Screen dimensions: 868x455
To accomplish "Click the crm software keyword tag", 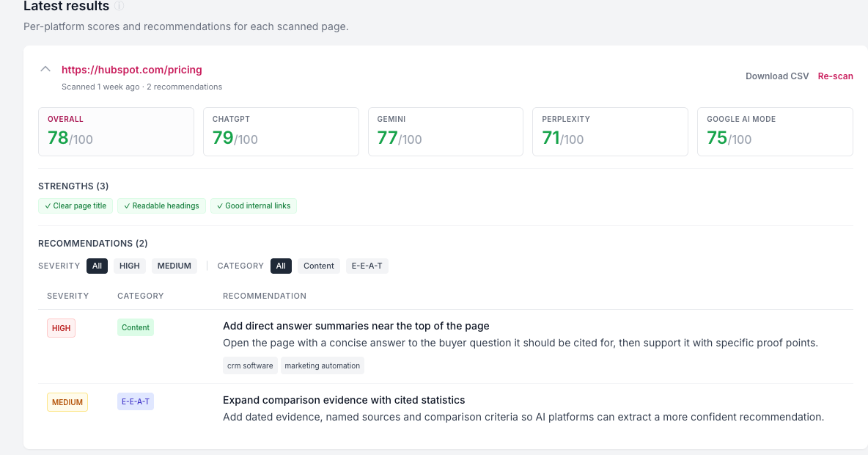I will 250,365.
